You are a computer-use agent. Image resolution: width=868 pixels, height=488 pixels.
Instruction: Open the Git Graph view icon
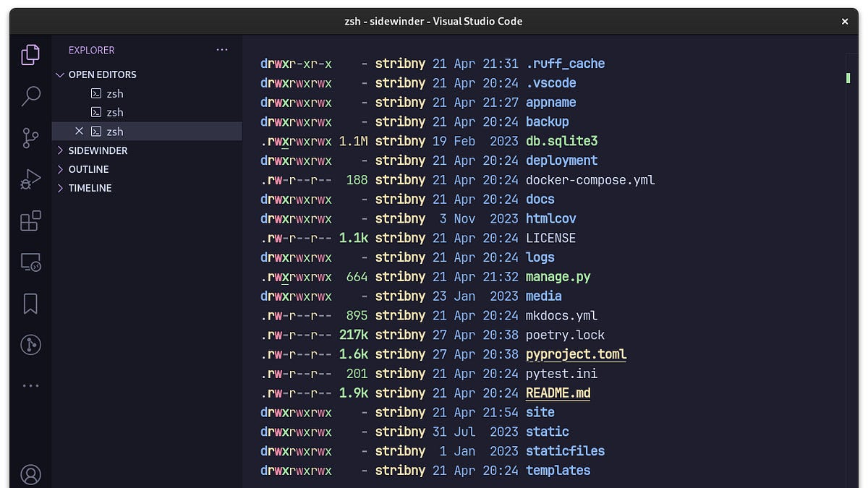(30, 345)
